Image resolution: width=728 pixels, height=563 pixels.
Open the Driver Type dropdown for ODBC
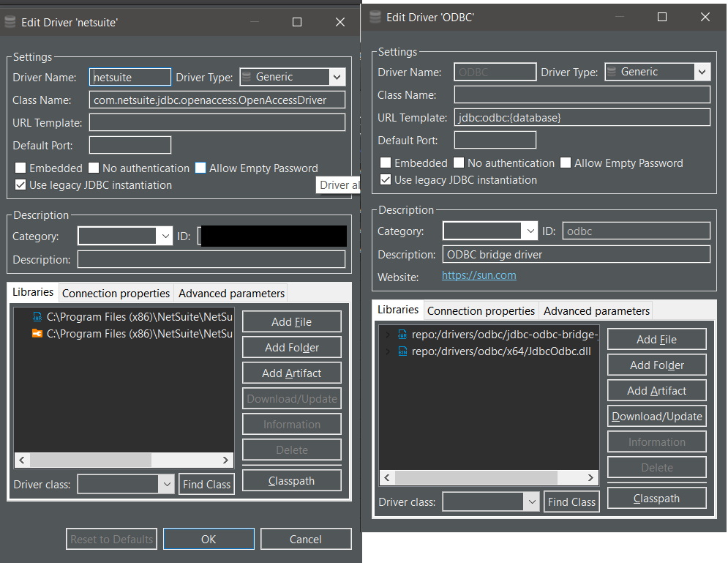(702, 71)
